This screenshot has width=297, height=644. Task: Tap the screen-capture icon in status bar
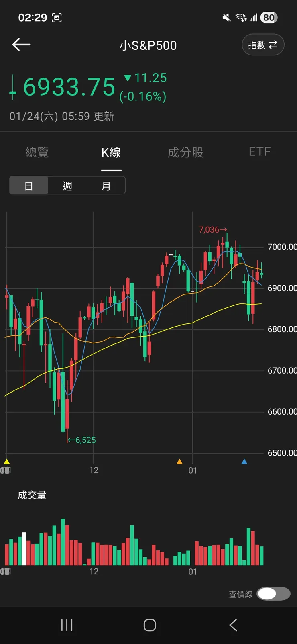click(x=57, y=18)
